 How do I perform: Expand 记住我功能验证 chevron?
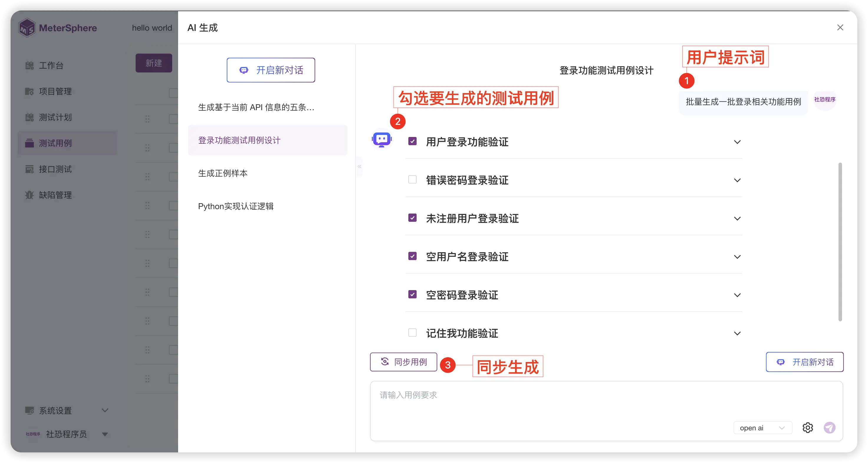tap(737, 334)
